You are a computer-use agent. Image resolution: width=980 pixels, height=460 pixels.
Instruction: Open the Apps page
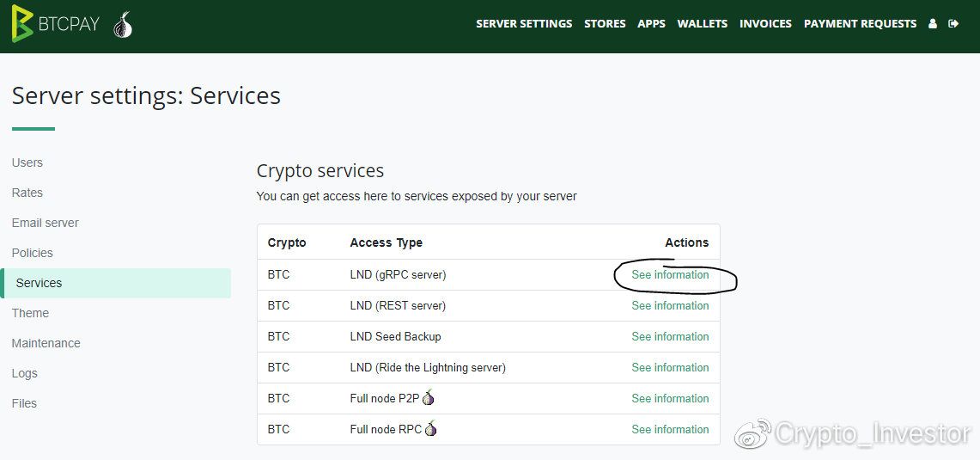click(651, 24)
